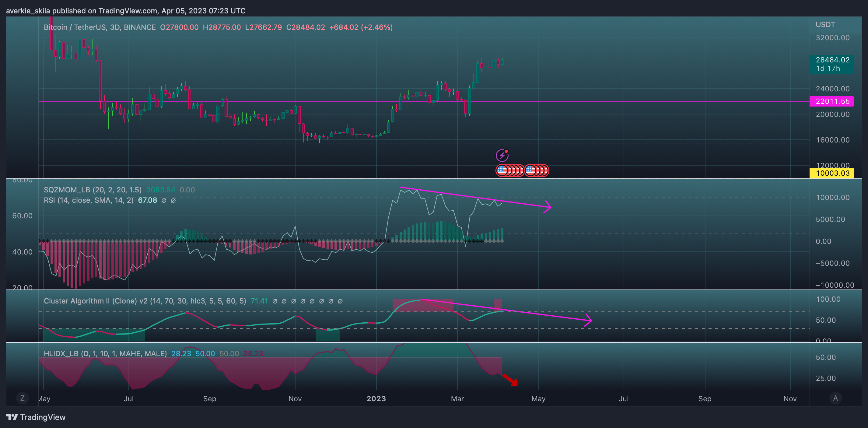Image resolution: width=868 pixels, height=428 pixels.
Task: Click the RSI value 67.08
Action: tap(148, 200)
